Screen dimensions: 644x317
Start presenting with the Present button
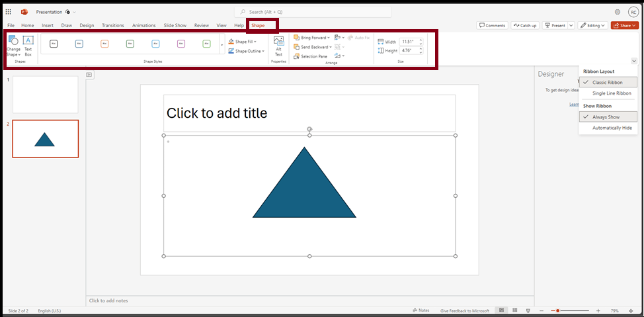pos(555,26)
